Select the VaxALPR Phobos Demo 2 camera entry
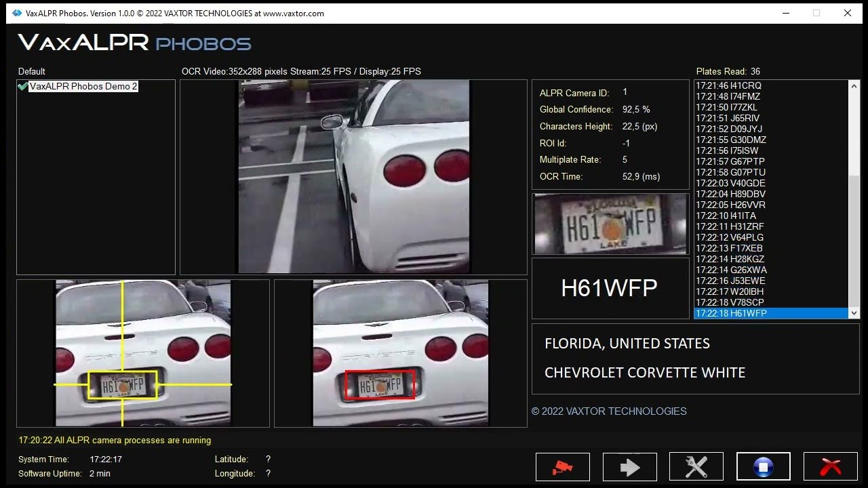Viewport: 868px width, 488px height. (83, 86)
